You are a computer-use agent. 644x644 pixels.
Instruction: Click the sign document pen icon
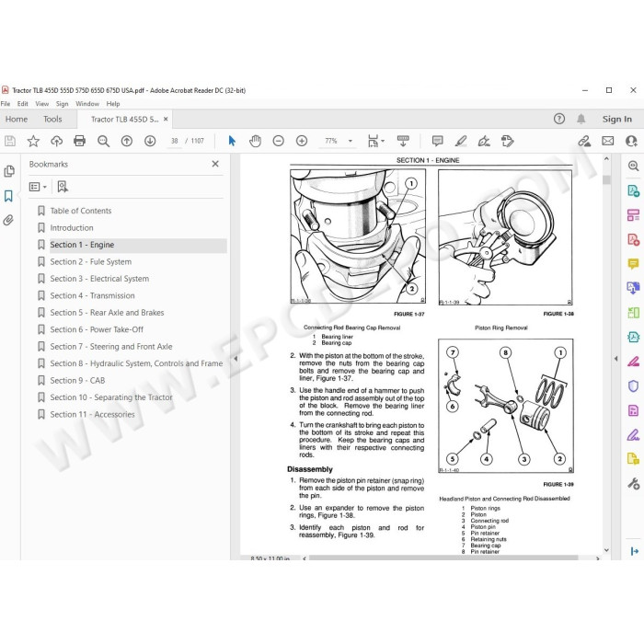pyautogui.click(x=484, y=142)
